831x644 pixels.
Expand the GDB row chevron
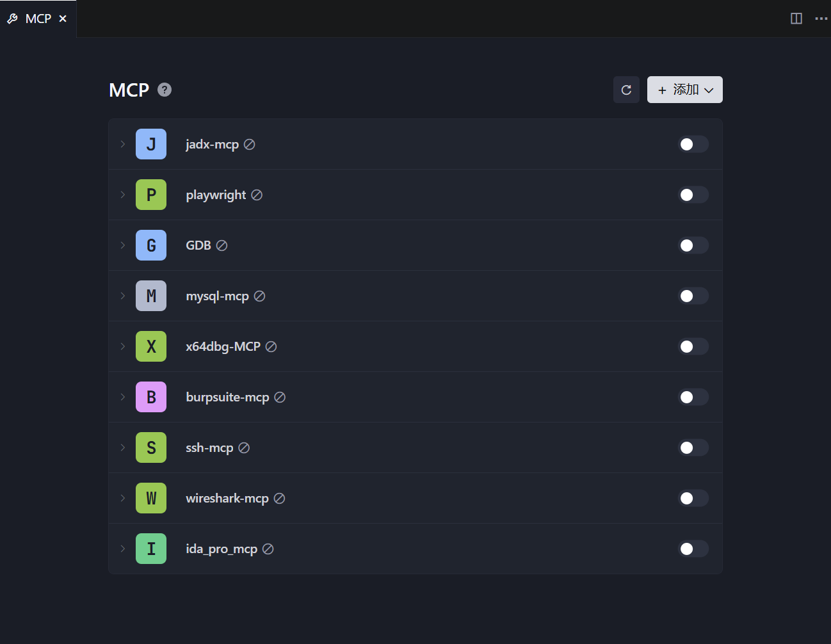tap(122, 245)
